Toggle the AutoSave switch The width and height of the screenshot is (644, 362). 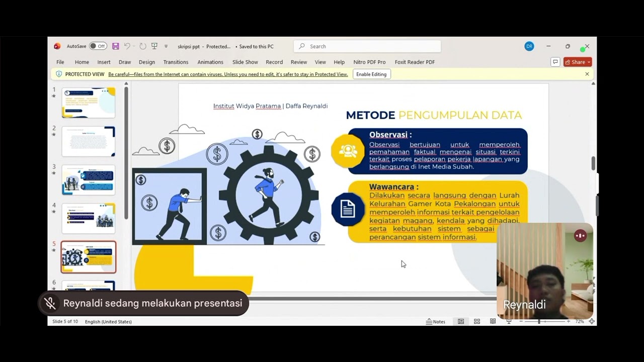coord(98,46)
